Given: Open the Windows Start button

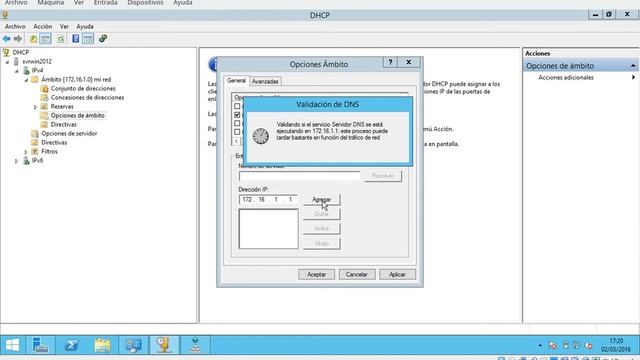Looking at the screenshot, I should pos(12,345).
